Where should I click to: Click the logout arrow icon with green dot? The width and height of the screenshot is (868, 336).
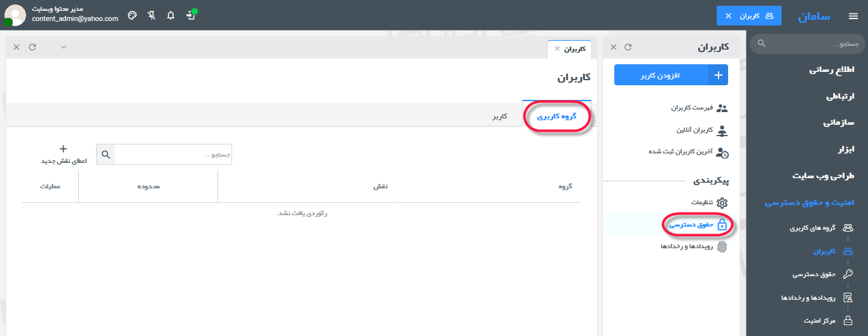tap(191, 15)
